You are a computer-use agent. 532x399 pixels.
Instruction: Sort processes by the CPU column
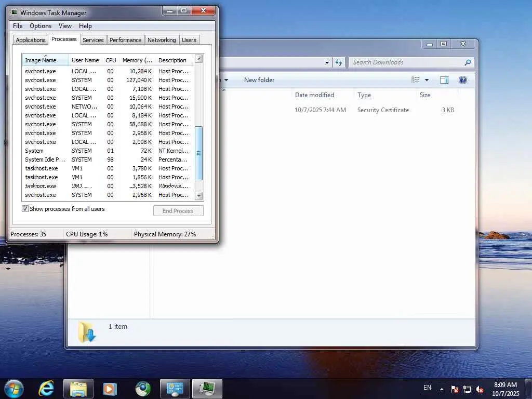pyautogui.click(x=111, y=60)
